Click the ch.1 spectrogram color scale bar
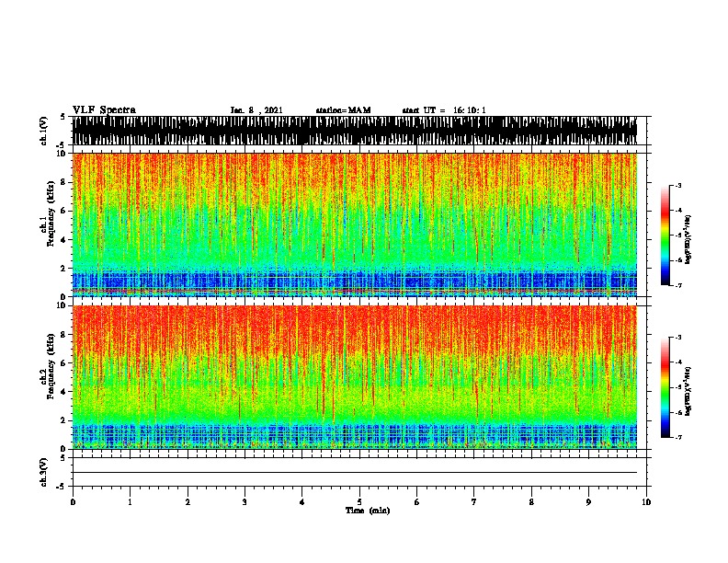The width and height of the screenshot is (728, 563). pyautogui.click(x=665, y=236)
